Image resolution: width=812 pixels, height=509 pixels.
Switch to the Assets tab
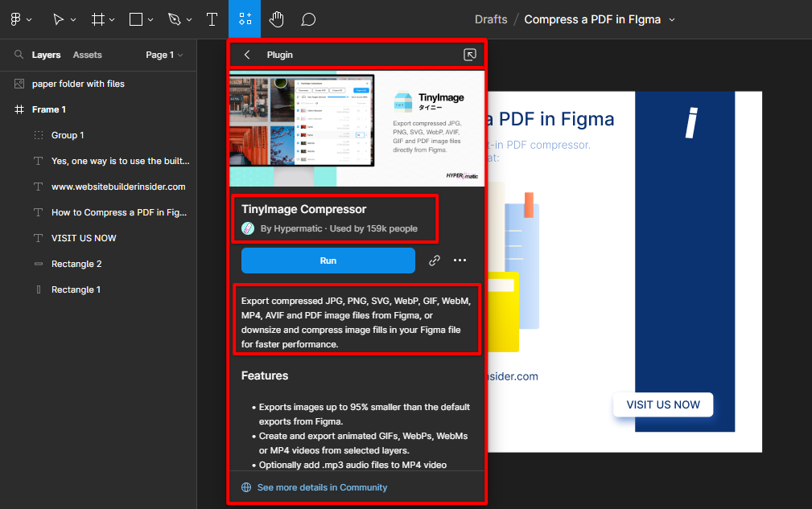[x=86, y=55]
